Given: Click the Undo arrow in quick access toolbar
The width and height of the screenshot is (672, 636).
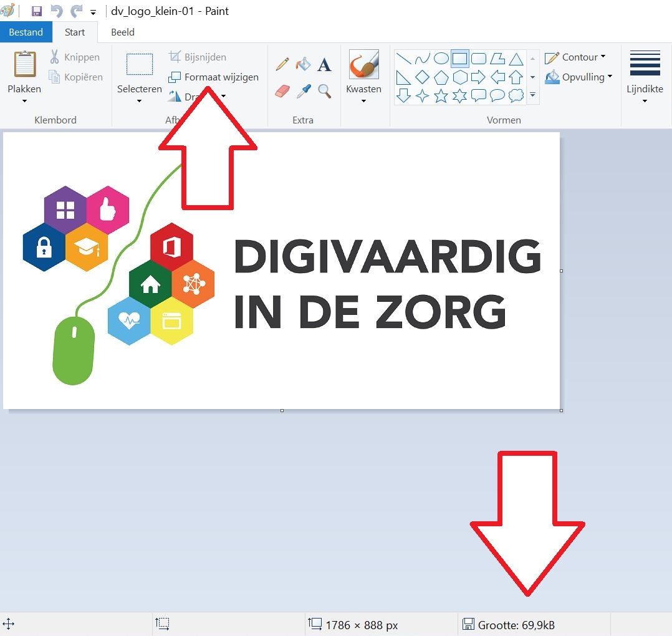Looking at the screenshot, I should coord(57,11).
